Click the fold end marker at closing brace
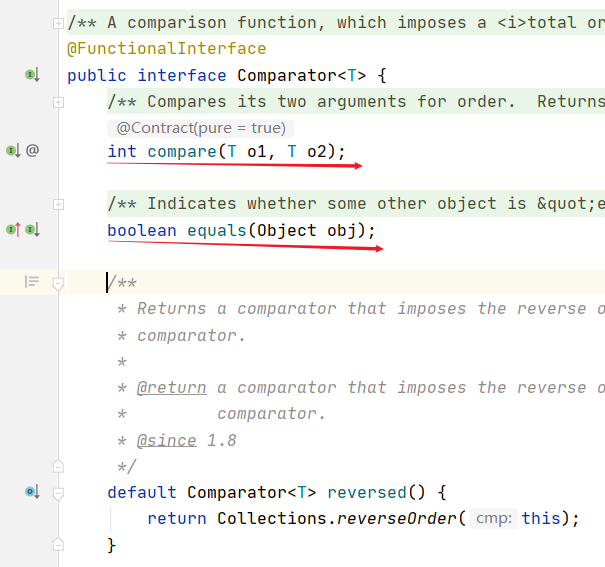Image resolution: width=605 pixels, height=567 pixels. tap(58, 544)
